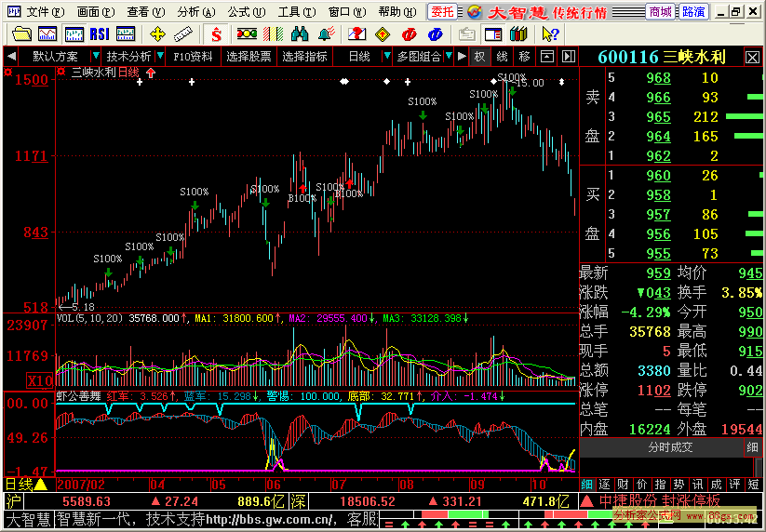Select the yellow four-way move arrows tool
The height and width of the screenshot is (532, 766).
click(157, 34)
